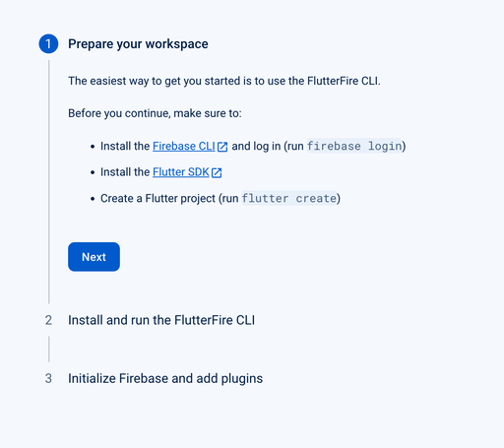Select the step 2 number indicator

coord(48,320)
